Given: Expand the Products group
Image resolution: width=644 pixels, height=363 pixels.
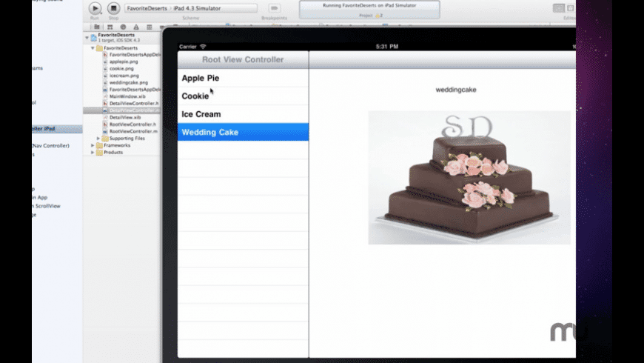Looking at the screenshot, I should 93,153.
